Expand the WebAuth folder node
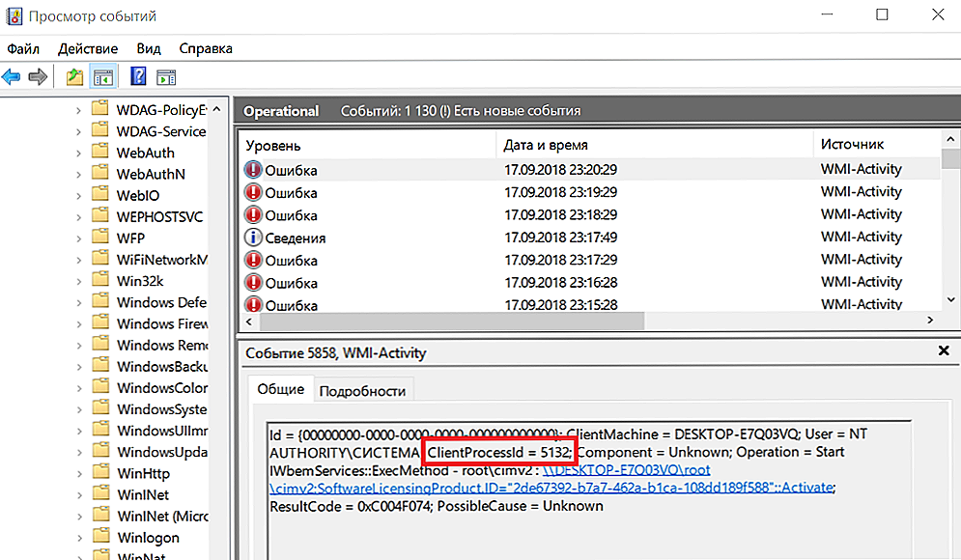Image resolution: width=961 pixels, height=560 pixels. (79, 153)
